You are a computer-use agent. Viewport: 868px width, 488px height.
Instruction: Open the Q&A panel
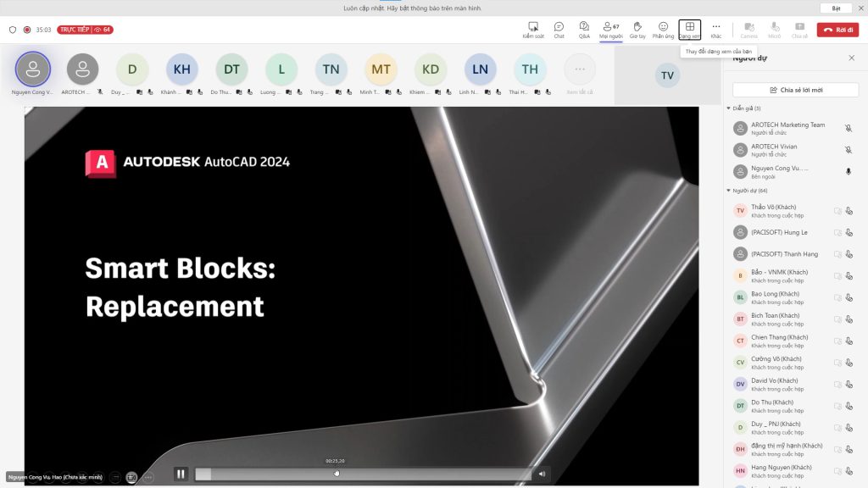click(x=584, y=30)
